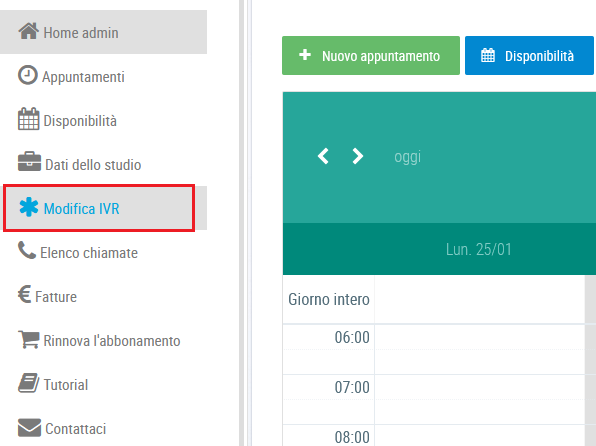This screenshot has height=446, width=596.
Task: Click the euro icon beside Fatture
Action: pos(25,295)
